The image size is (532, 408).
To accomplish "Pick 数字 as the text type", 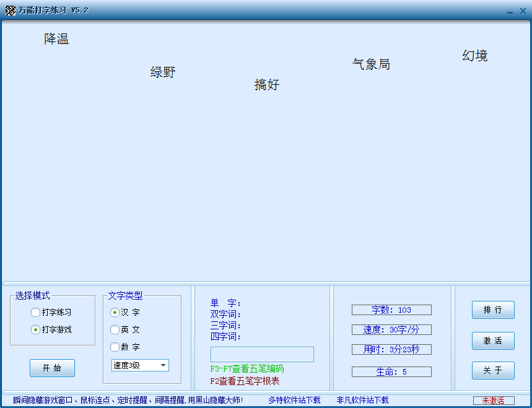I will point(115,347).
